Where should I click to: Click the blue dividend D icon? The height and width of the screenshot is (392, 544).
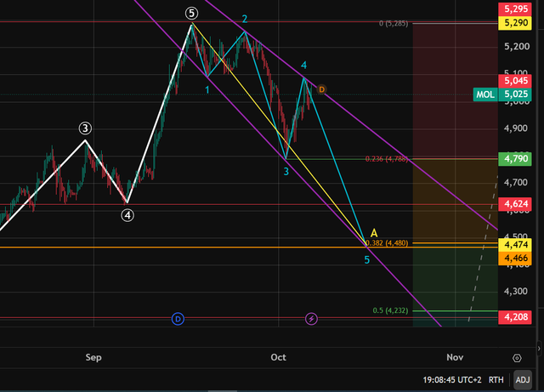[178, 319]
